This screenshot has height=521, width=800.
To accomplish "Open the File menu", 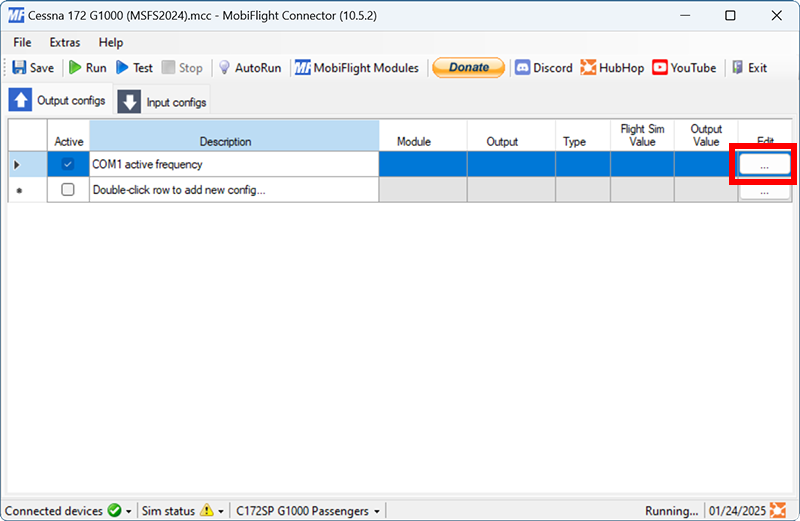I will coord(22,42).
